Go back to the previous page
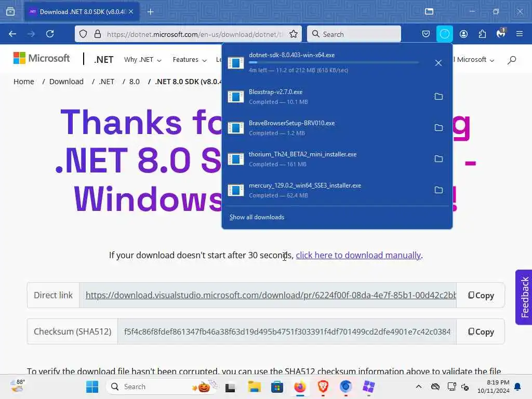Viewport: 532px width, 399px height. (12, 34)
